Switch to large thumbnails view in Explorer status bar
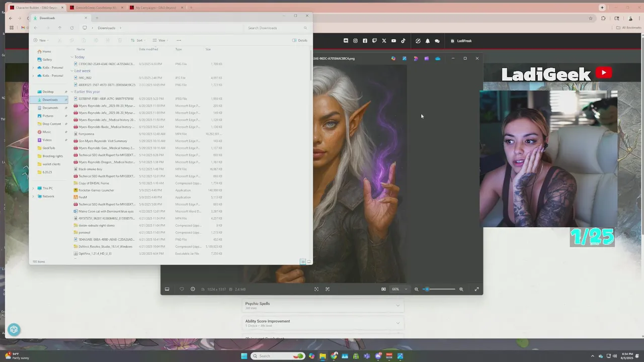This screenshot has width=644, height=362. click(309, 261)
